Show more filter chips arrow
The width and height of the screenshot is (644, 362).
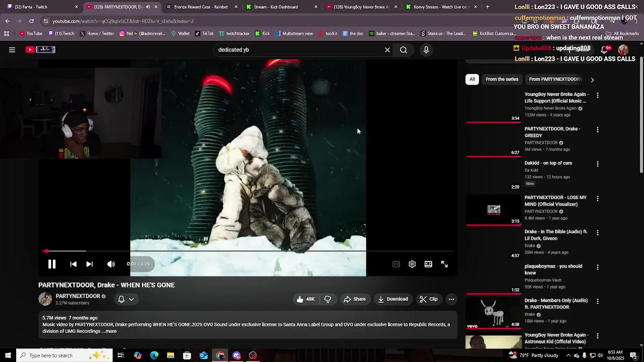click(x=592, y=80)
